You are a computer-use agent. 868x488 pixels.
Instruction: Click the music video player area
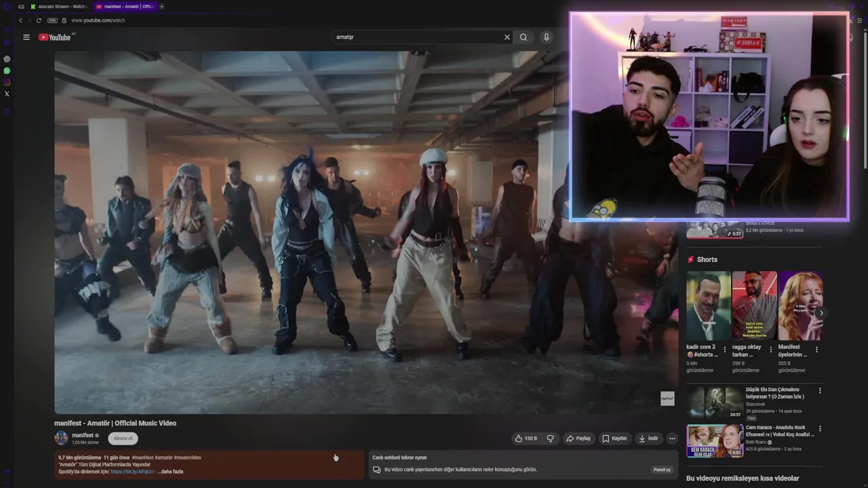tap(366, 232)
